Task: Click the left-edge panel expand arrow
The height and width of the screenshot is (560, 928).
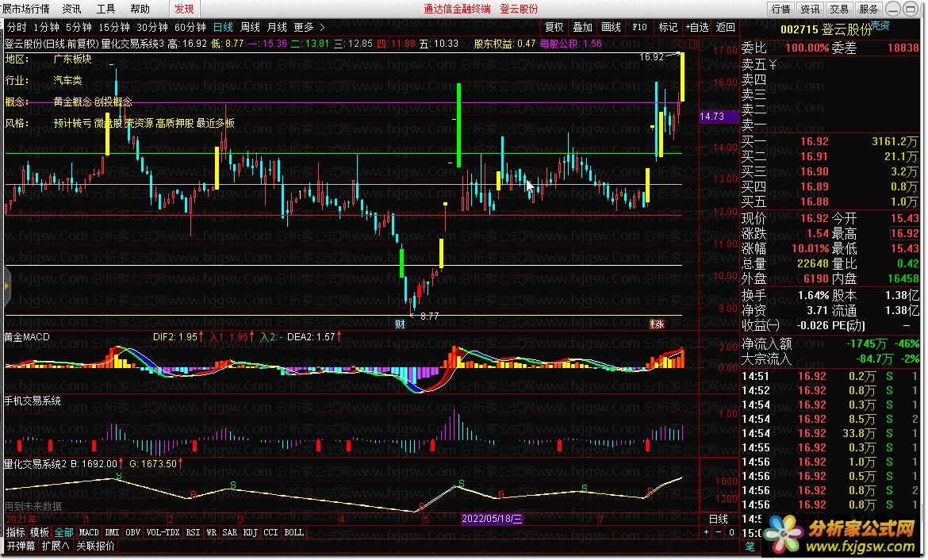Action: [x=6, y=286]
